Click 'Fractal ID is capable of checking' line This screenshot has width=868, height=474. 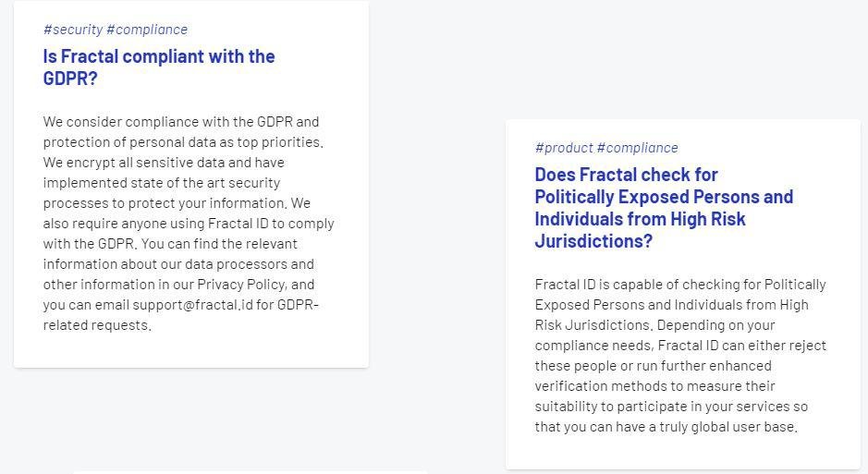[679, 285]
